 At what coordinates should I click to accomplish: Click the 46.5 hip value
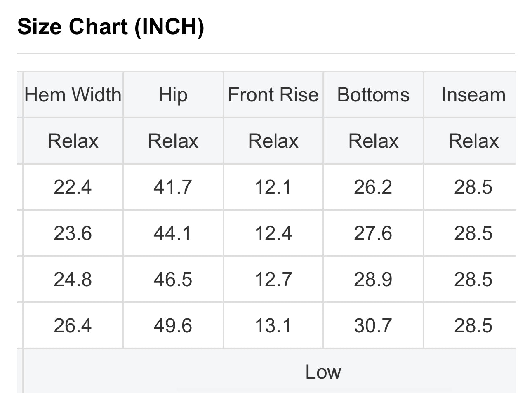(x=173, y=280)
